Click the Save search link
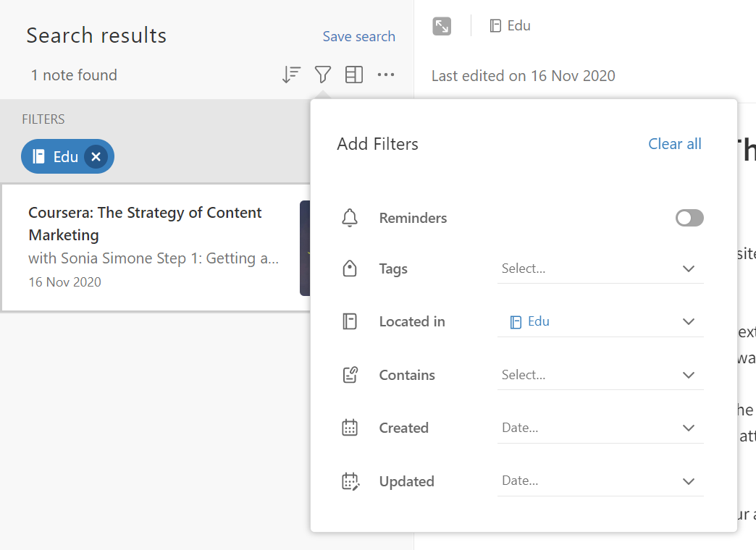756x550 pixels. 358,36
